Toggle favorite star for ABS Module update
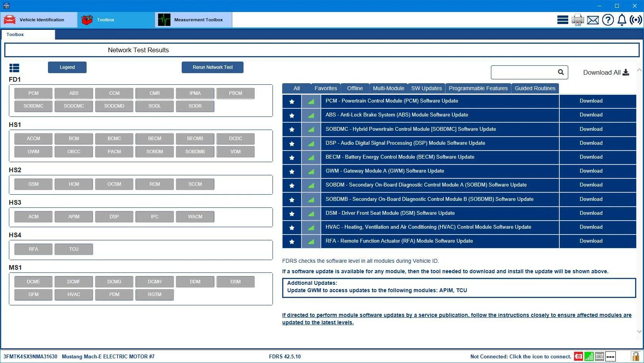The height and width of the screenshot is (363, 644). 292,115
